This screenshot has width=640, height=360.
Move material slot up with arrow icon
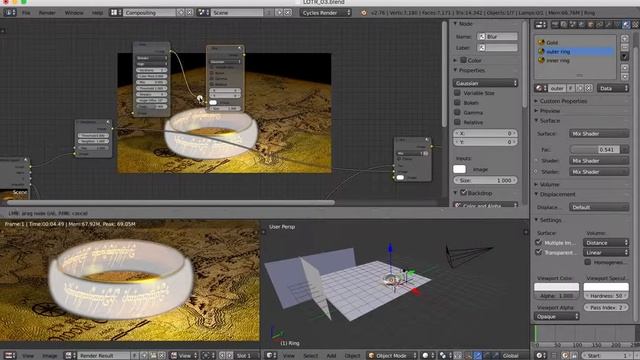tap(624, 68)
